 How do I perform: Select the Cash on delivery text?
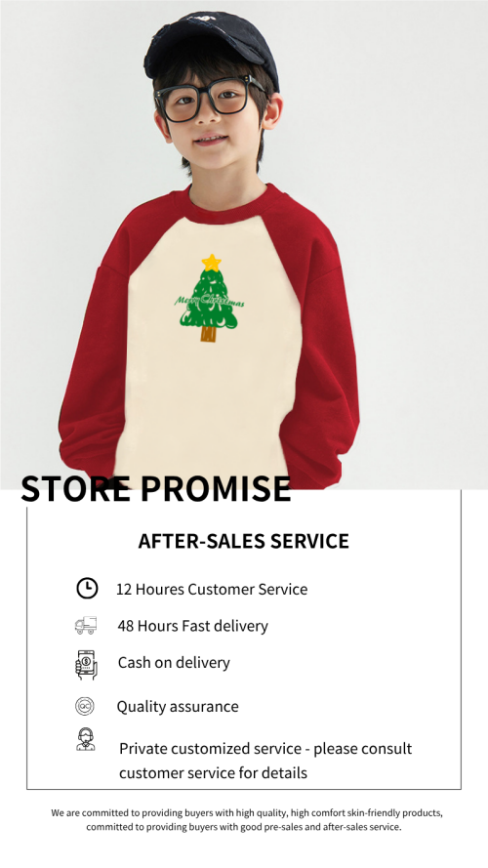[x=174, y=663]
